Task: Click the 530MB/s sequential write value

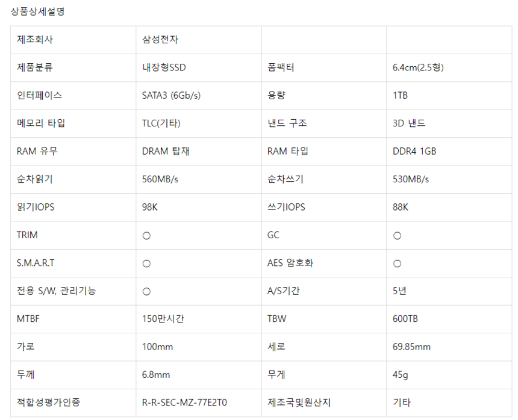Action: (x=411, y=179)
